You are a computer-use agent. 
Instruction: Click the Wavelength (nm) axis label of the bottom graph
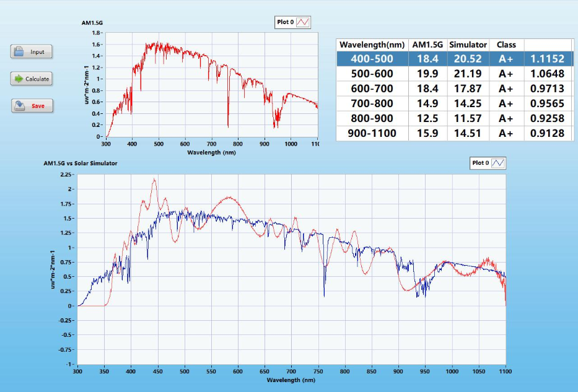[291, 380]
